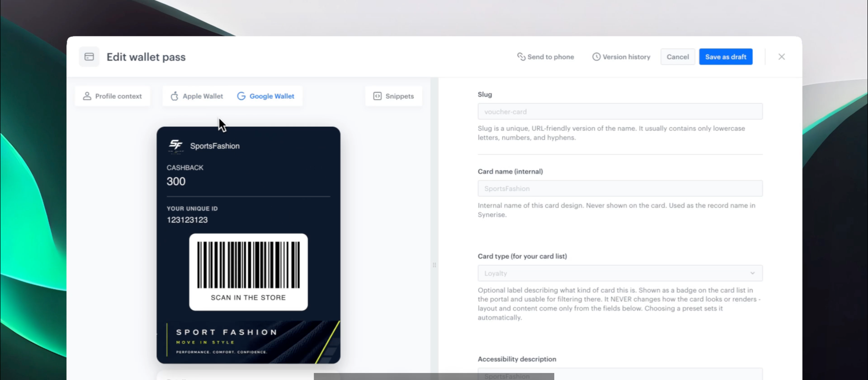Click the Snippets code icon
This screenshot has width=868, height=380.
(378, 96)
